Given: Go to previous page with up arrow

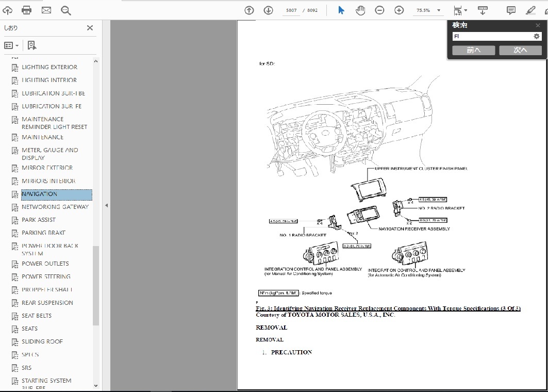Looking at the screenshot, I should (250, 10).
